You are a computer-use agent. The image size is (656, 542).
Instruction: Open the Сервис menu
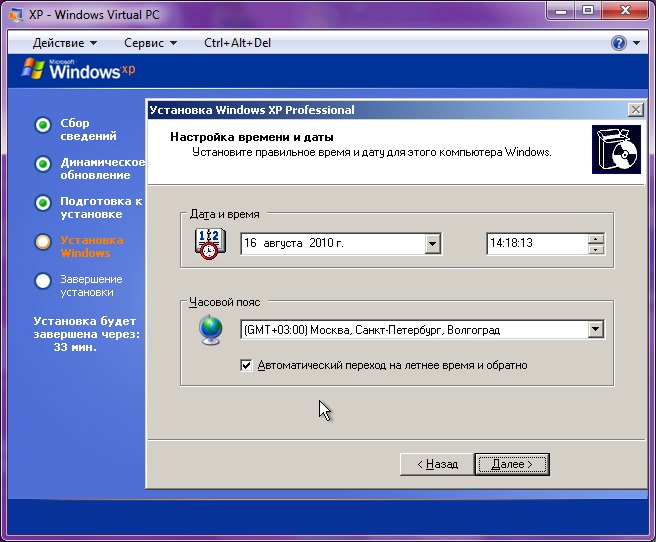click(x=150, y=43)
